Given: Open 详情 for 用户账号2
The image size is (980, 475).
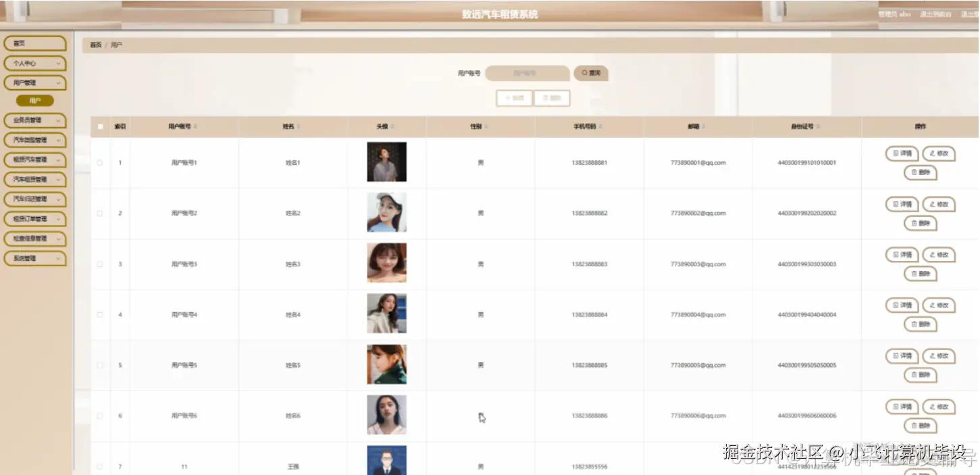Looking at the screenshot, I should [x=902, y=204].
